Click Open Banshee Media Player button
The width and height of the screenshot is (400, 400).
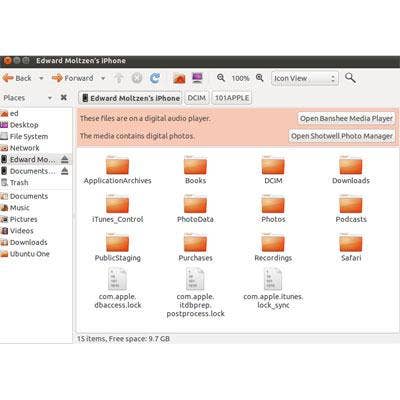346,118
